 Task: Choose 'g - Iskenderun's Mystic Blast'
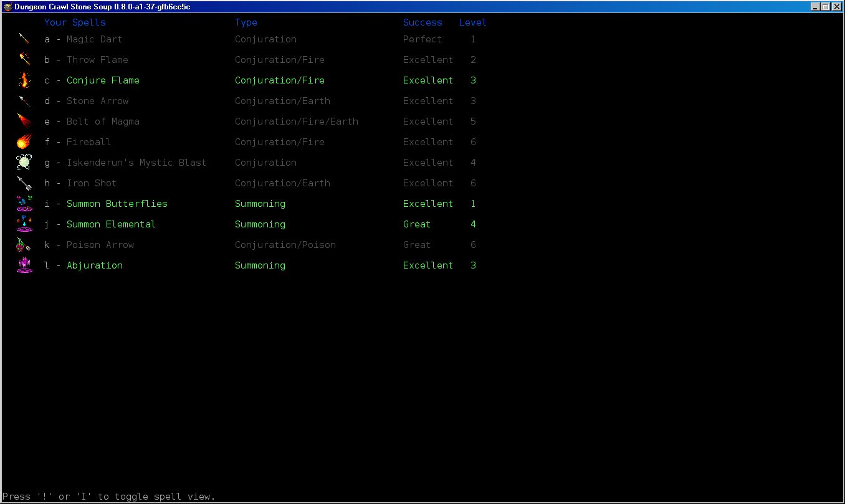click(125, 163)
